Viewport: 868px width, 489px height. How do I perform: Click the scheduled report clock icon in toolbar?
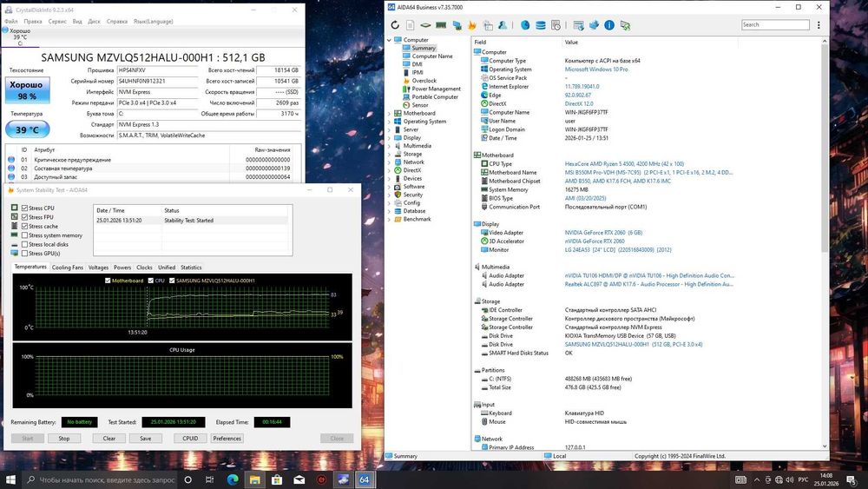(x=556, y=25)
